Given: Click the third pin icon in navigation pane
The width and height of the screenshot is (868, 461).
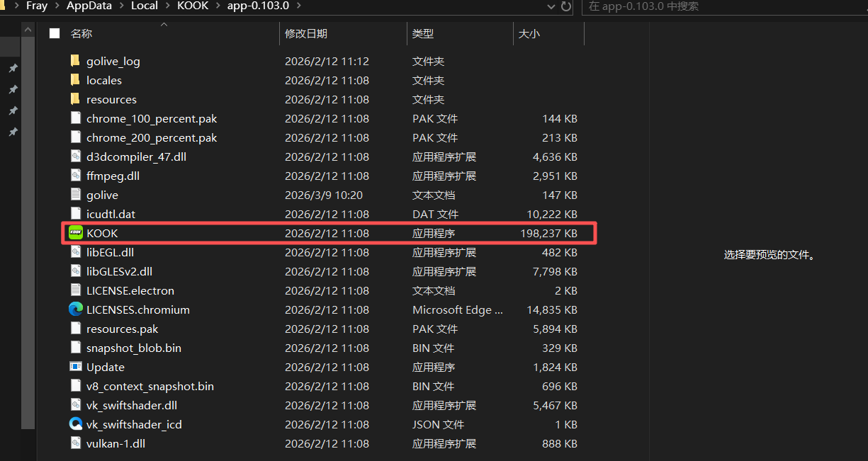Looking at the screenshot, I should 12,111.
